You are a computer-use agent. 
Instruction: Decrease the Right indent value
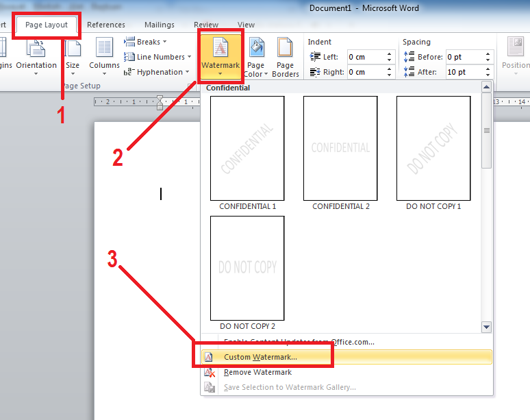[390, 75]
